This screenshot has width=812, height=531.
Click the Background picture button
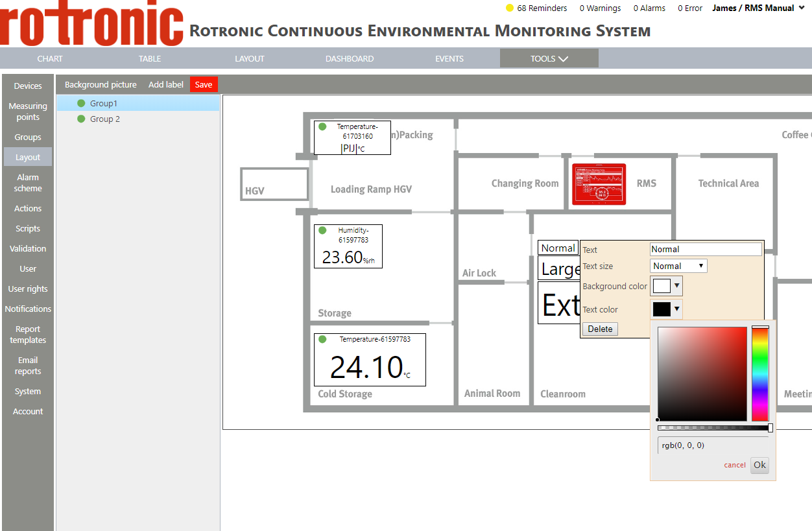pyautogui.click(x=101, y=84)
